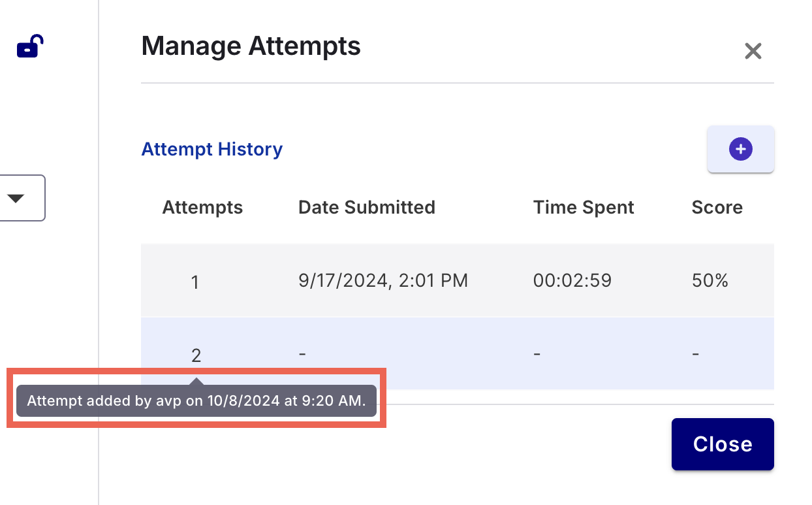Click attempt number 1 cell
Image resolution: width=812 pixels, height=505 pixels.
[x=195, y=283]
